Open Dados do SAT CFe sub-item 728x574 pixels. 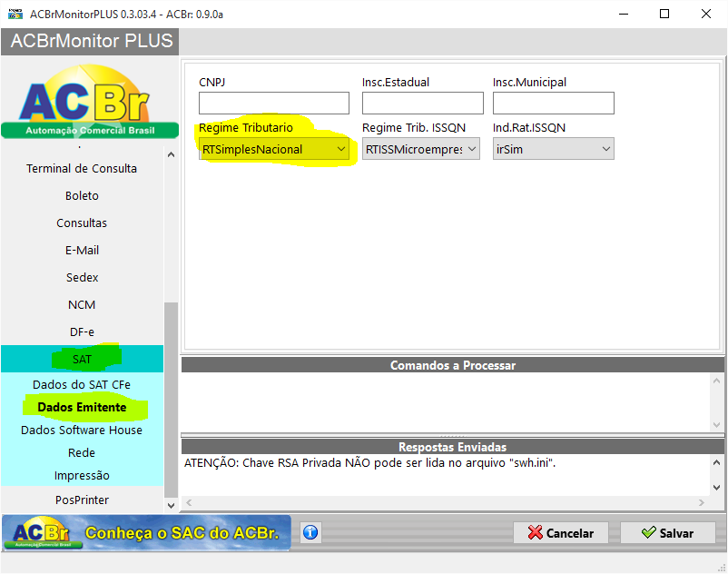(82, 384)
